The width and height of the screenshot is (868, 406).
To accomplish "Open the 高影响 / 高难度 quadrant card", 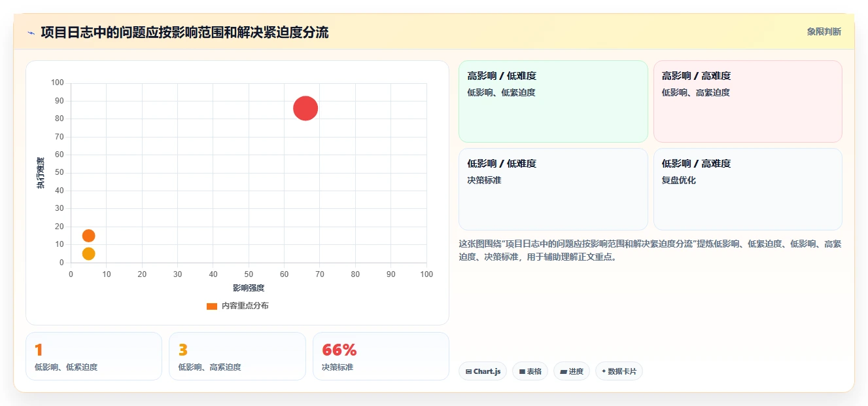I will pos(748,101).
